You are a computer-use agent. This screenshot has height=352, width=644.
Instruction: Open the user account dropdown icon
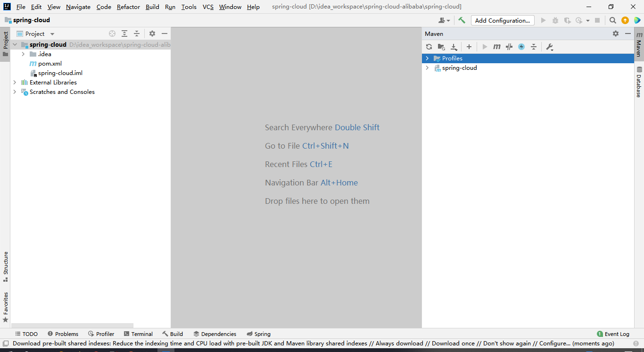pos(444,20)
